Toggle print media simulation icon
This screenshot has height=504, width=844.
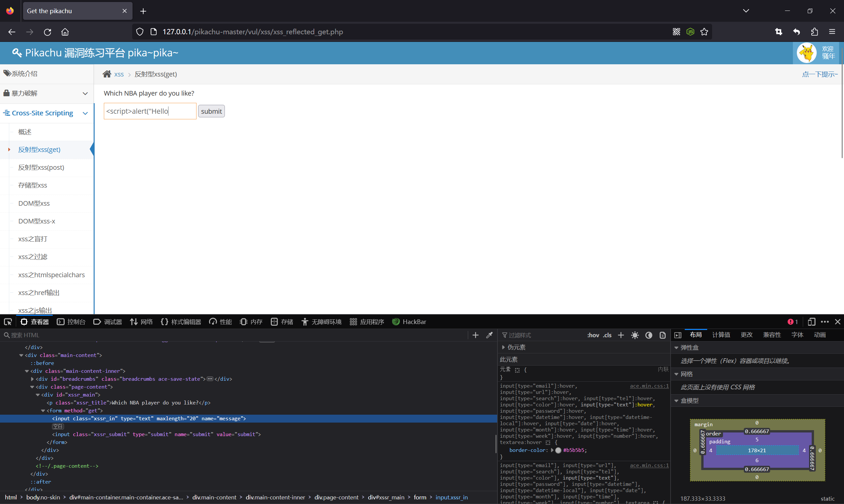(663, 335)
